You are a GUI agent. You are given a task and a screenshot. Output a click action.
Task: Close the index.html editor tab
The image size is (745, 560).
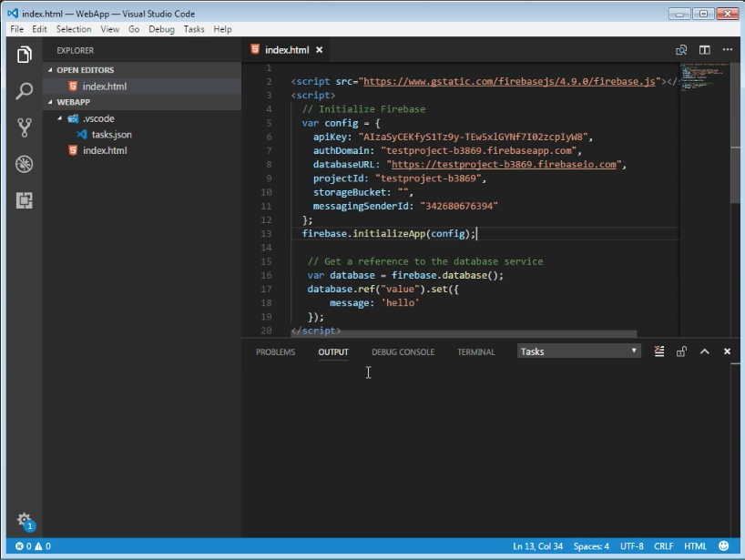320,50
